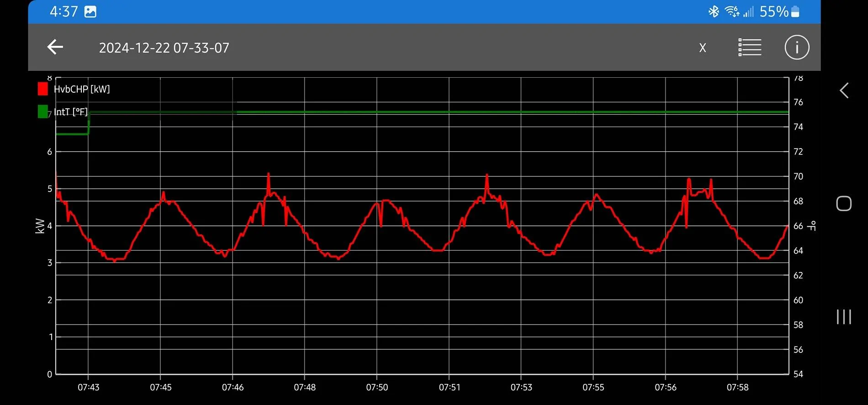Tap the picture notification icon
This screenshot has height=405, width=868.
[90, 11]
